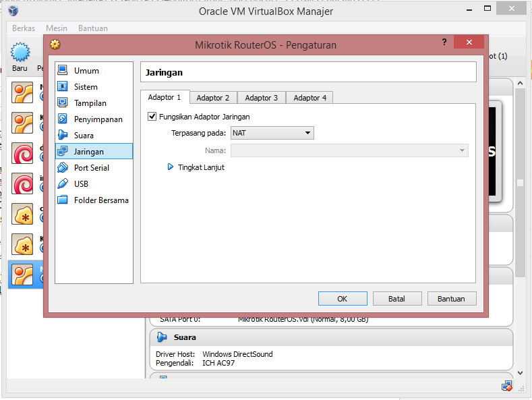Open the Umum settings category
This screenshot has width=532, height=400.
tap(94, 71)
